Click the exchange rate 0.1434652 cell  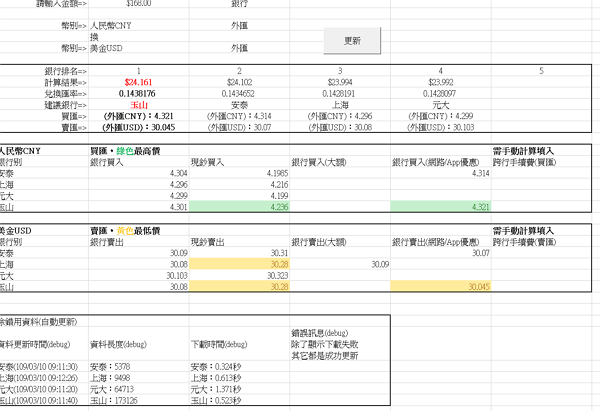239,93
